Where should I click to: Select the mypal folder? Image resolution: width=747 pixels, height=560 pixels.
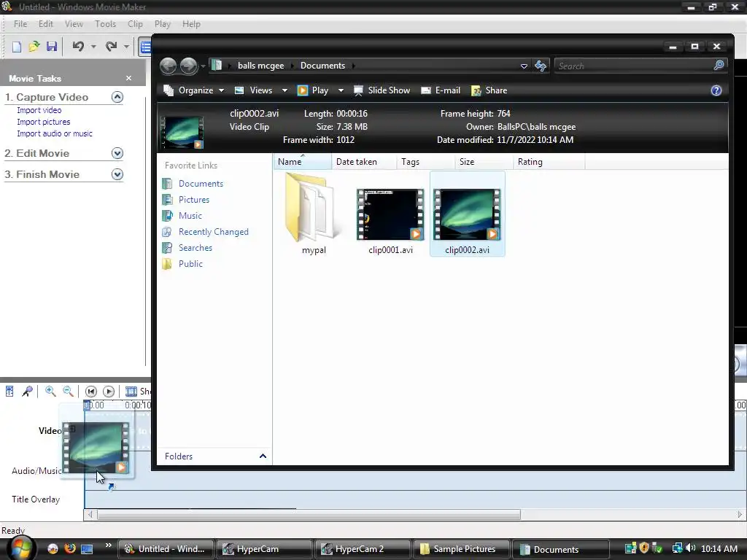pyautogui.click(x=314, y=214)
